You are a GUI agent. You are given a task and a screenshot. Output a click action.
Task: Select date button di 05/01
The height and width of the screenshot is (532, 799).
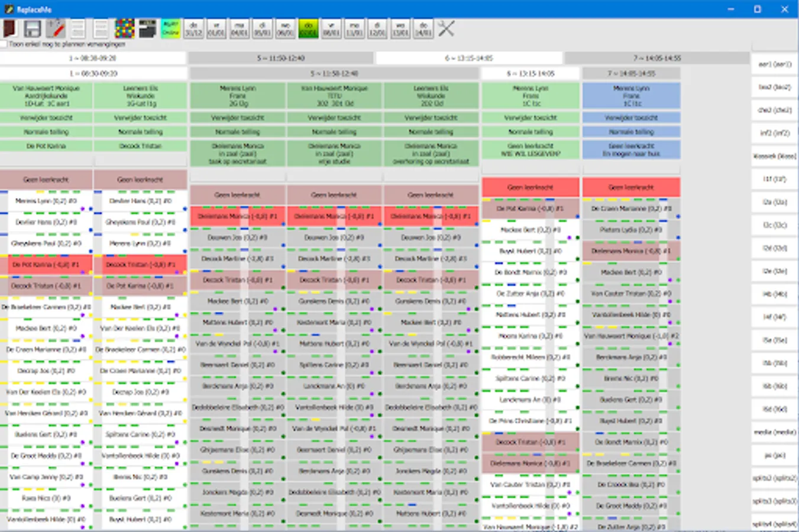pyautogui.click(x=262, y=28)
